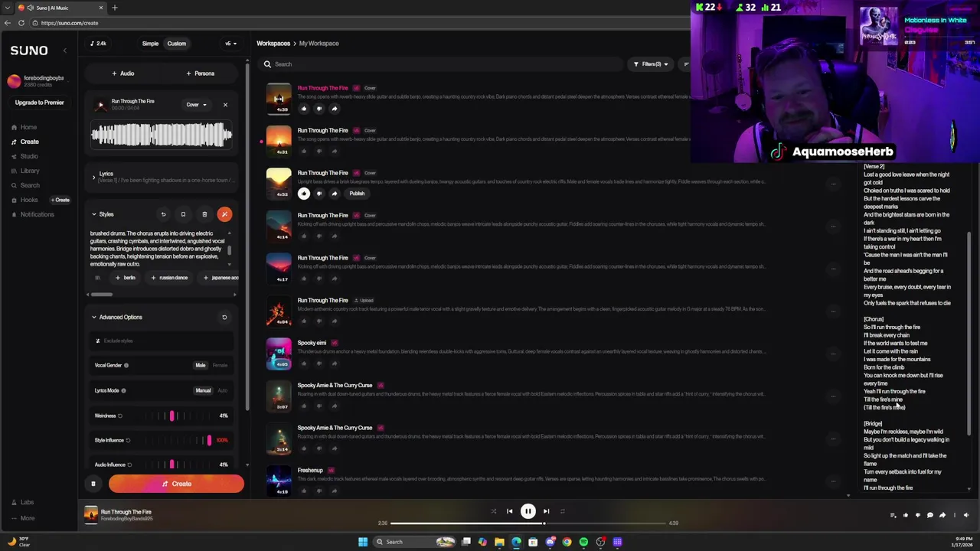Open the Cover type dropdown
Image resolution: width=980 pixels, height=551 pixels.
pos(197,105)
